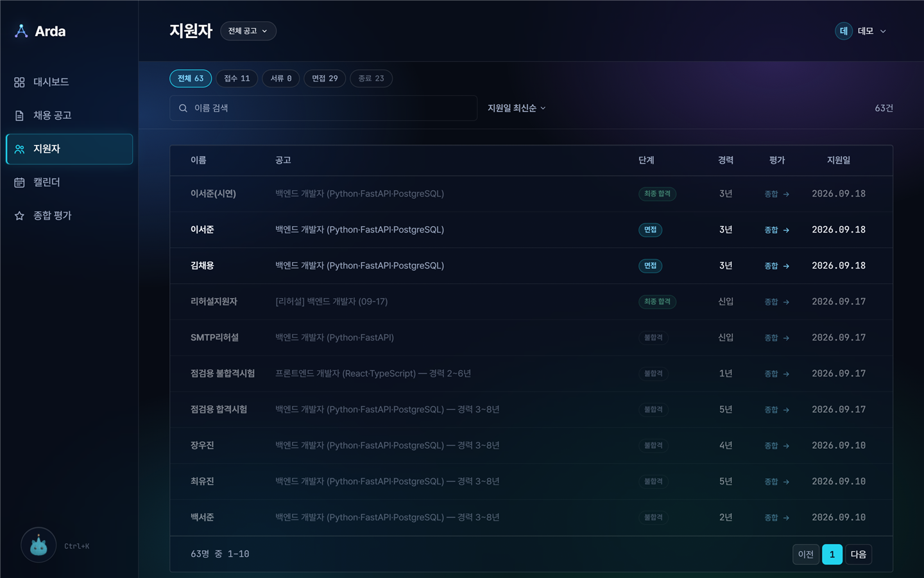Screen dimensions: 924x578
Task: Click the 지원자 people icon in sidebar
Action: tap(19, 149)
